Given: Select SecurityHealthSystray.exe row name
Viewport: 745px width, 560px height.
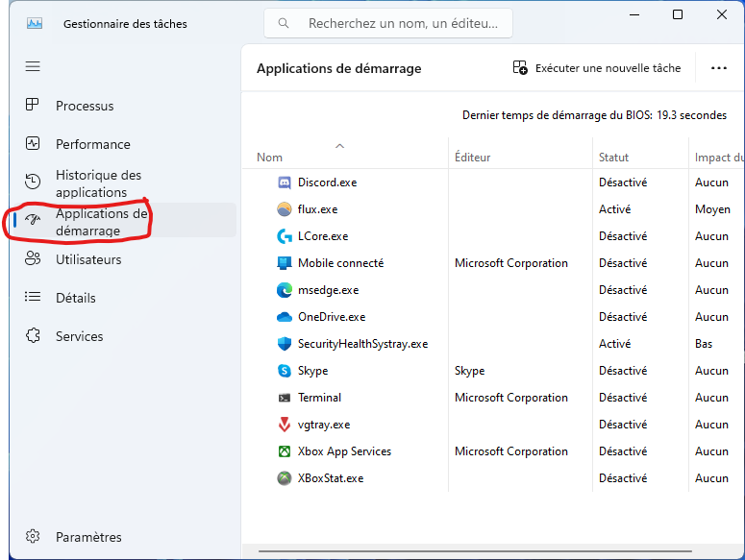Looking at the screenshot, I should point(363,344).
